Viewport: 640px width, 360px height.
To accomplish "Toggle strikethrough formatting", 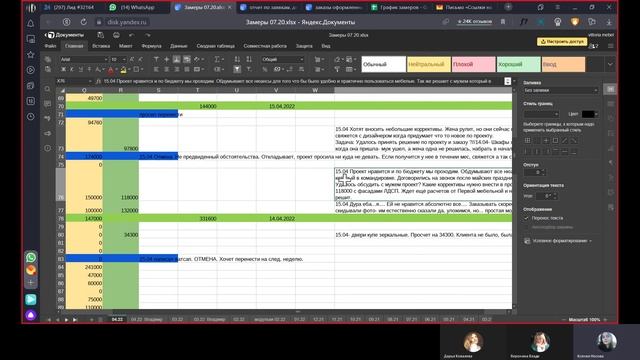I will [x=89, y=70].
